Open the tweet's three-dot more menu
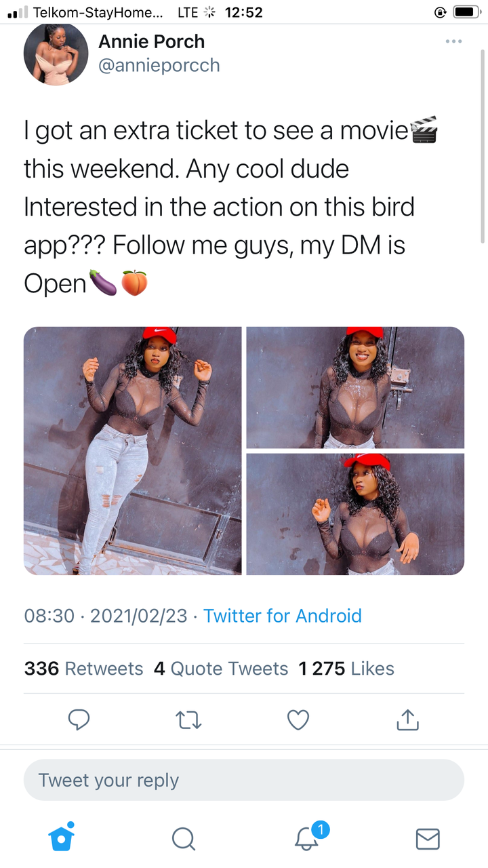The width and height of the screenshot is (488, 868). (453, 41)
